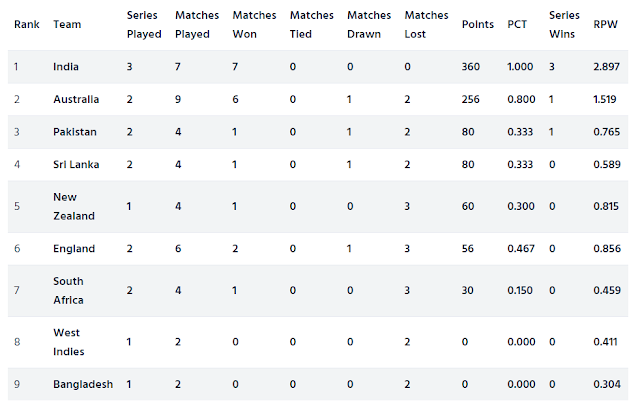Click the South Africa team name
Screen dimensions: 640x416
coord(68,290)
